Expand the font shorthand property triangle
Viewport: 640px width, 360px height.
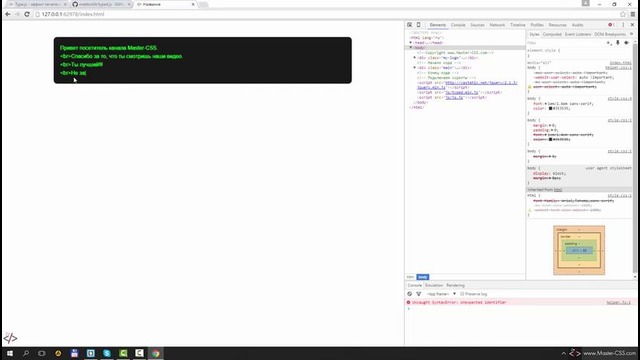[x=546, y=104]
